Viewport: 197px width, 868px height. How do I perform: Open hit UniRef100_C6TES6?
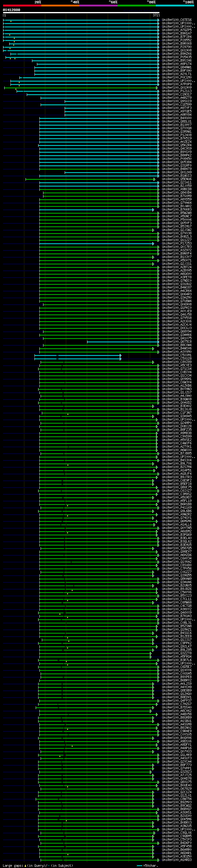177,20
